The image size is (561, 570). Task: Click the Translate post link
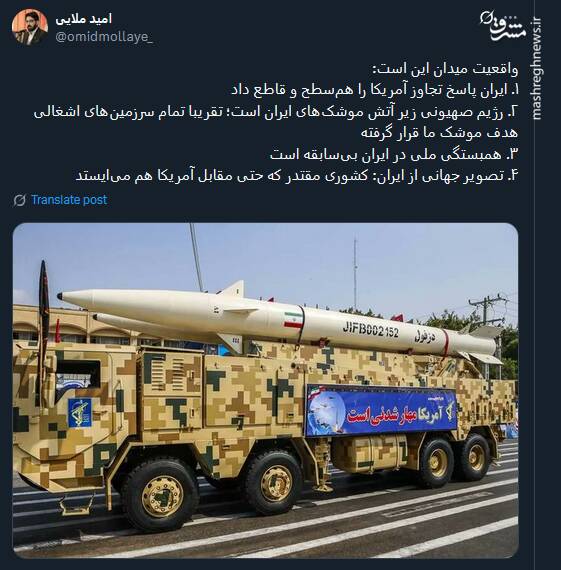(x=69, y=200)
